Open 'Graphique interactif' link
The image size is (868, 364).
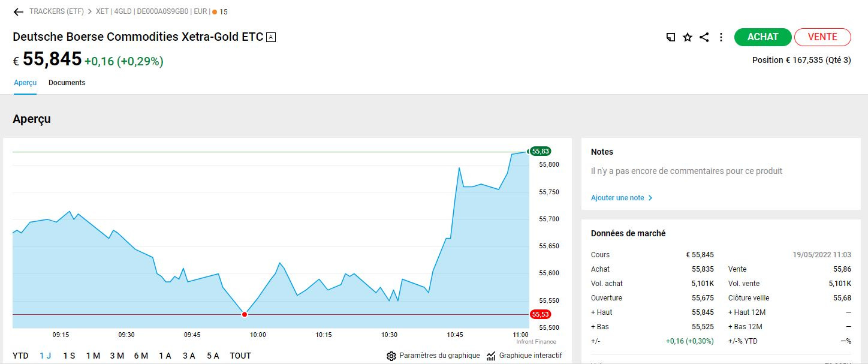coord(531,356)
